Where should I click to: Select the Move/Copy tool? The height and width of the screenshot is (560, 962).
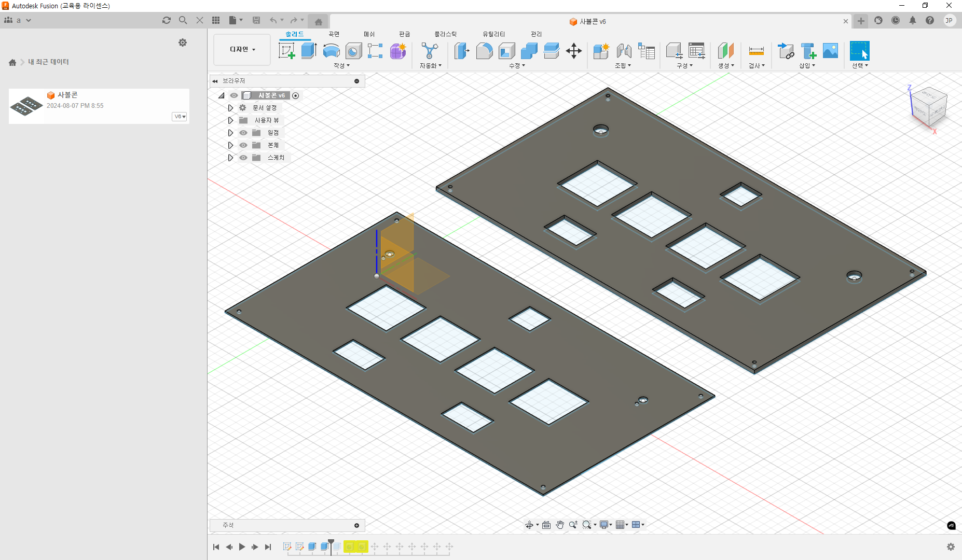click(x=573, y=51)
